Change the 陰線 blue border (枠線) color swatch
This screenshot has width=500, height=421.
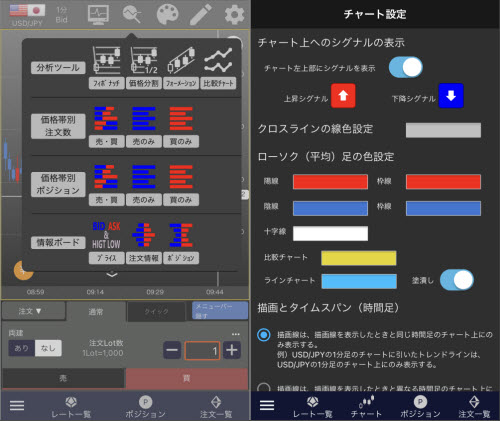[x=443, y=208]
